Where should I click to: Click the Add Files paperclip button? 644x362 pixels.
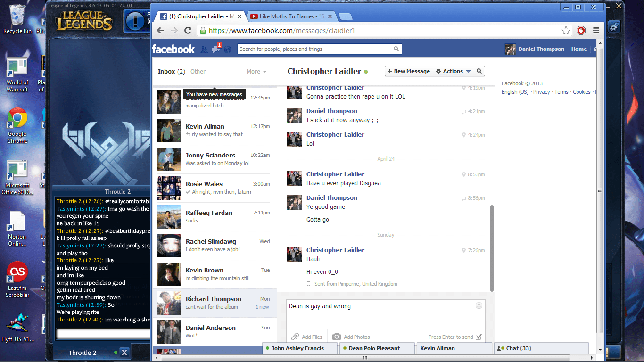307,337
